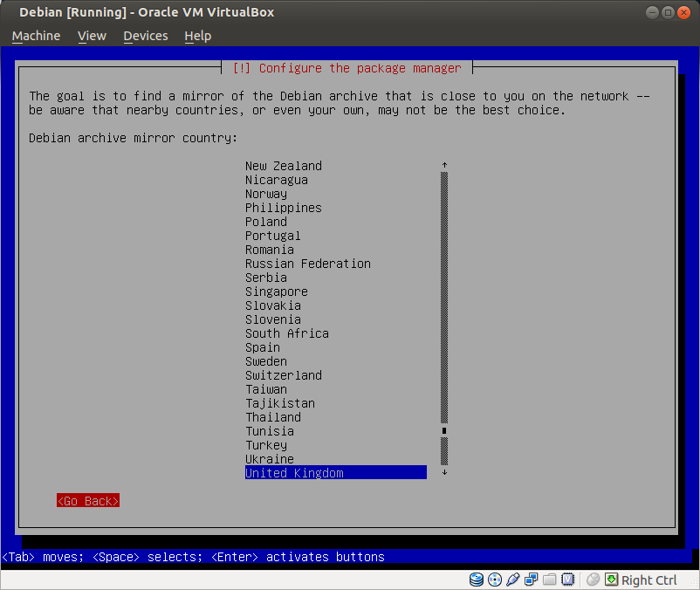Click the hard disk activity icon

pos(477,580)
